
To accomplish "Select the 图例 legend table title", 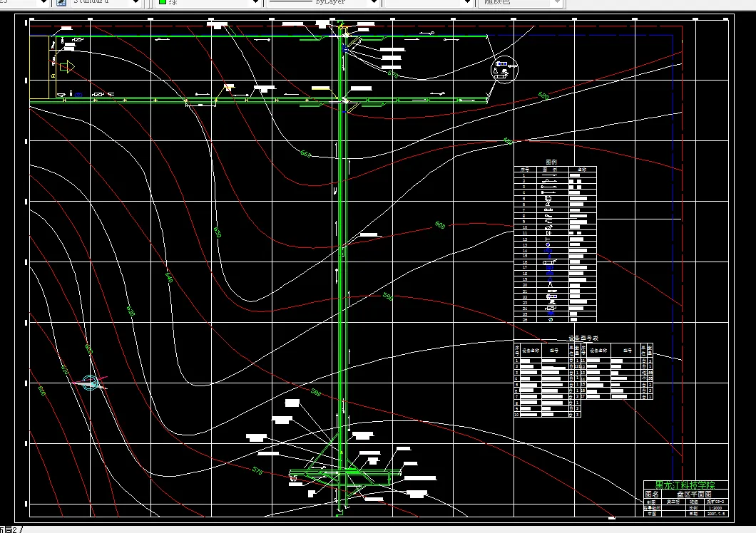I will (551, 162).
